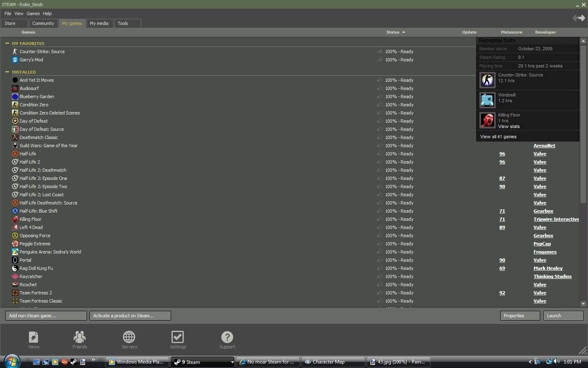Click the Windosill thumbnail in Gameplay Stats

[487, 100]
